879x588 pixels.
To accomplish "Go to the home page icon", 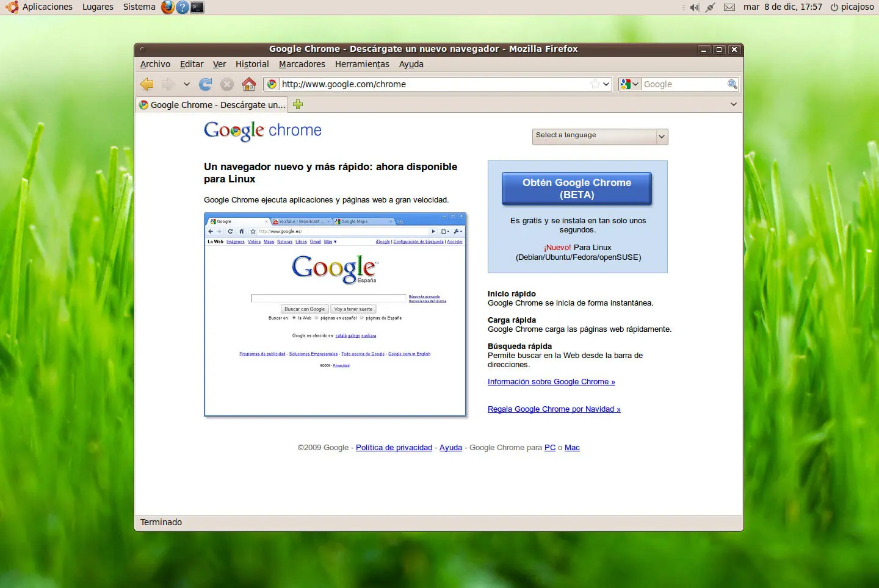I will [x=249, y=84].
